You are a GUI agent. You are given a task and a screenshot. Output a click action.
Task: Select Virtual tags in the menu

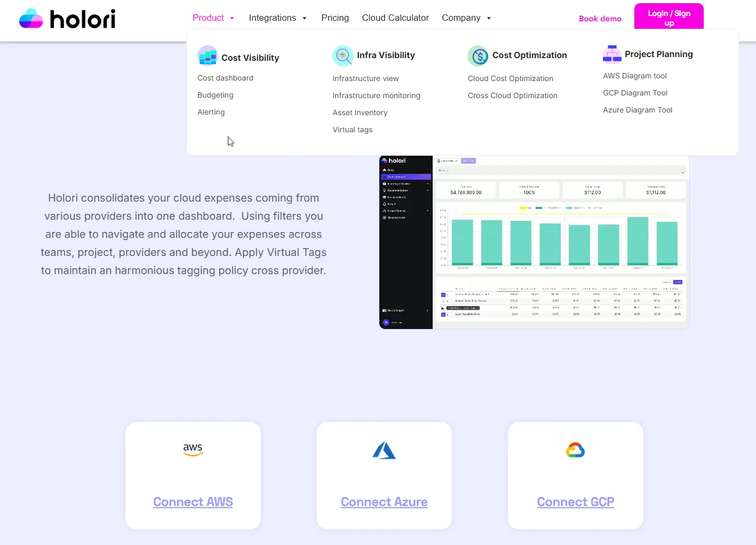point(353,130)
